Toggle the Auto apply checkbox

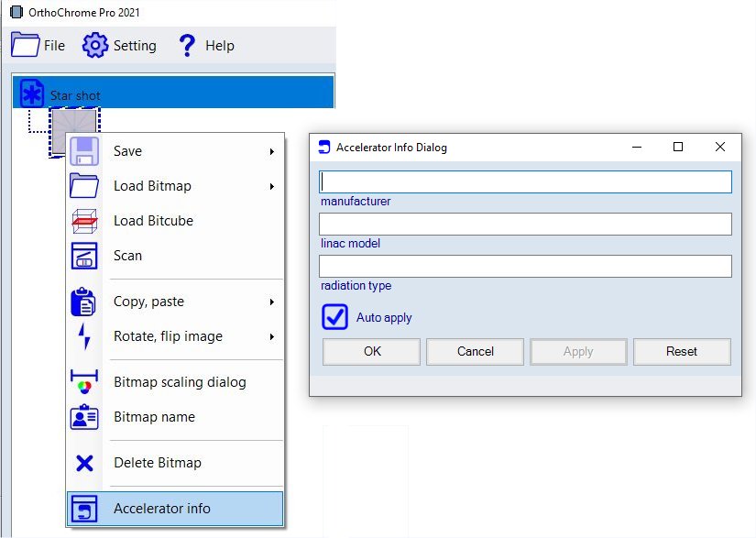pyautogui.click(x=335, y=317)
